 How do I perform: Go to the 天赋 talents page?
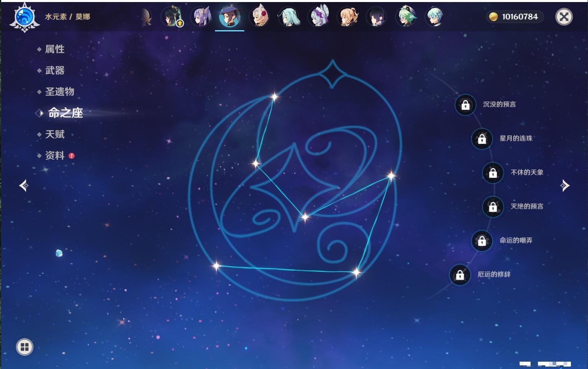(55, 134)
